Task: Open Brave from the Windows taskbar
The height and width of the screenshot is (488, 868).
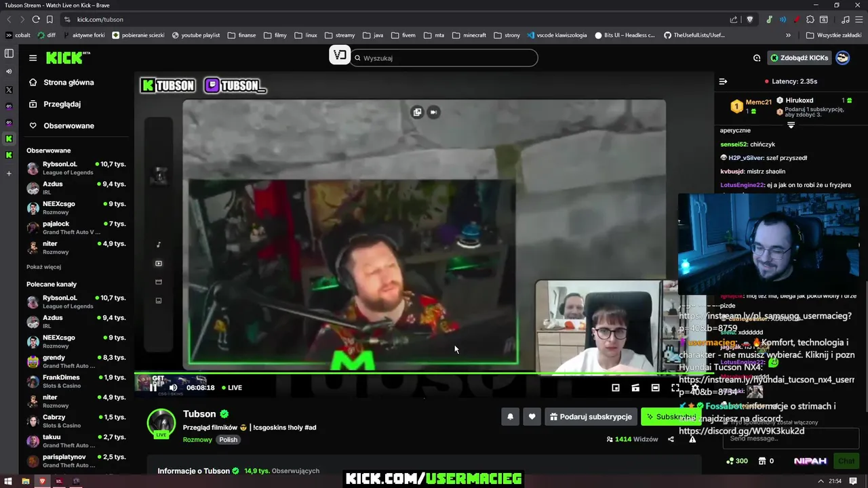Action: [42, 481]
